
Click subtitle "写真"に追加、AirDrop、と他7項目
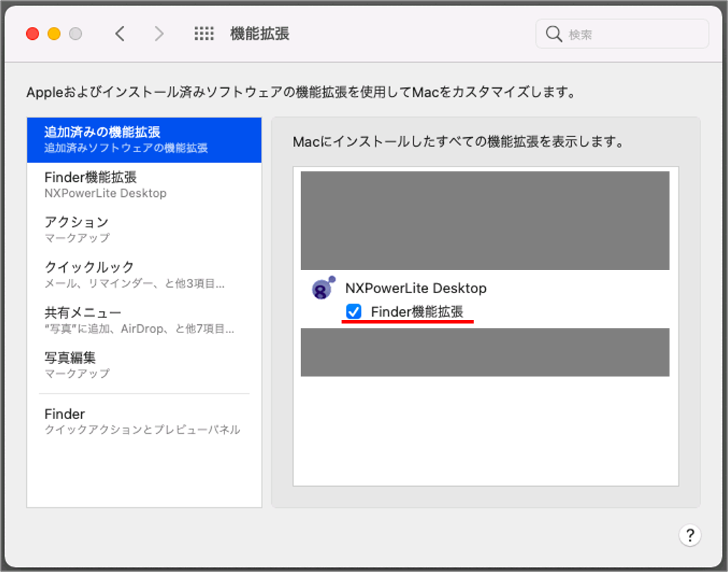[x=139, y=329]
